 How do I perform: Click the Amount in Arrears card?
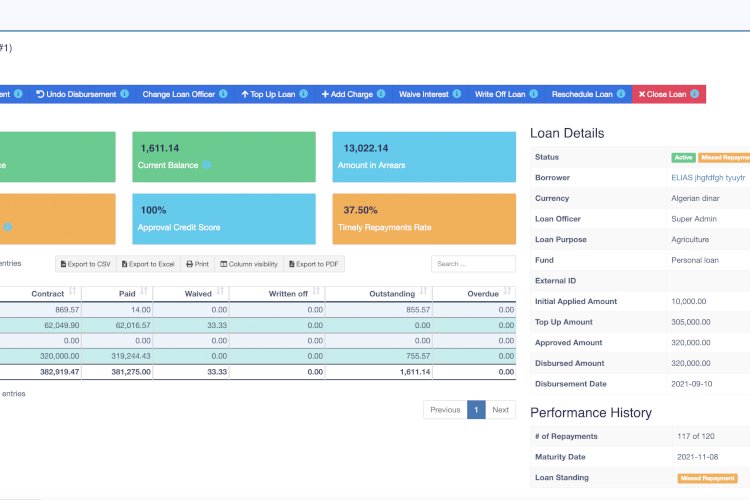424,157
